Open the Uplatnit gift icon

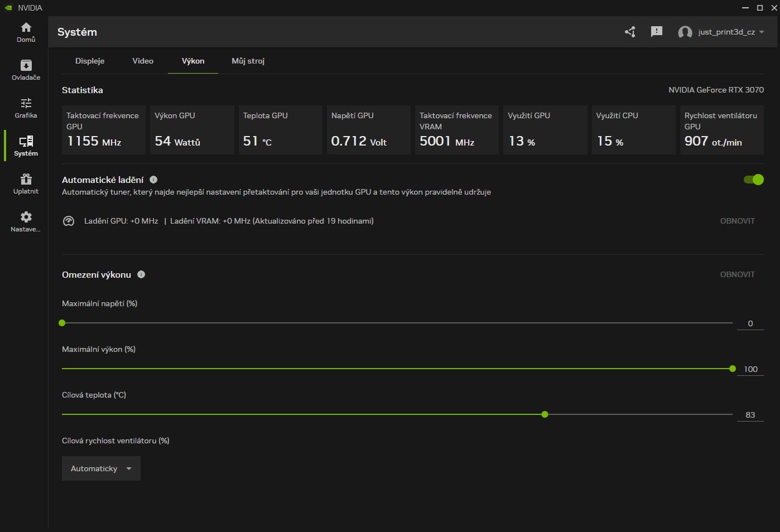pos(26,183)
